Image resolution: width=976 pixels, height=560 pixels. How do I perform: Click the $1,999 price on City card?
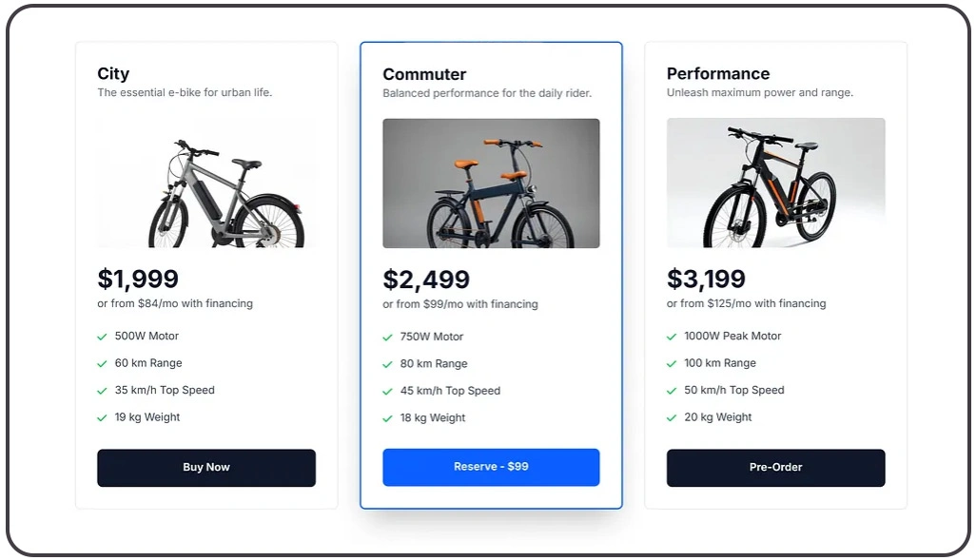(x=138, y=279)
